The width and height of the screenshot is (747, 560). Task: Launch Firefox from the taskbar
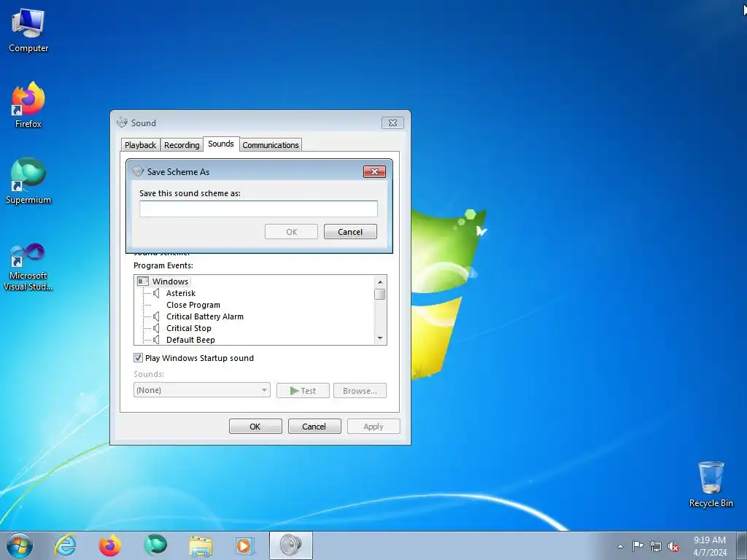tap(110, 545)
